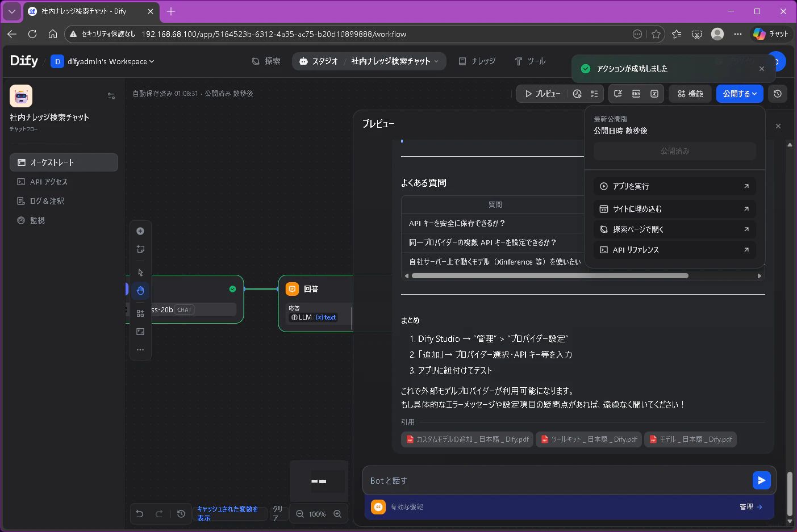
Task: Open the global variables {x} icon
Action: (654, 94)
